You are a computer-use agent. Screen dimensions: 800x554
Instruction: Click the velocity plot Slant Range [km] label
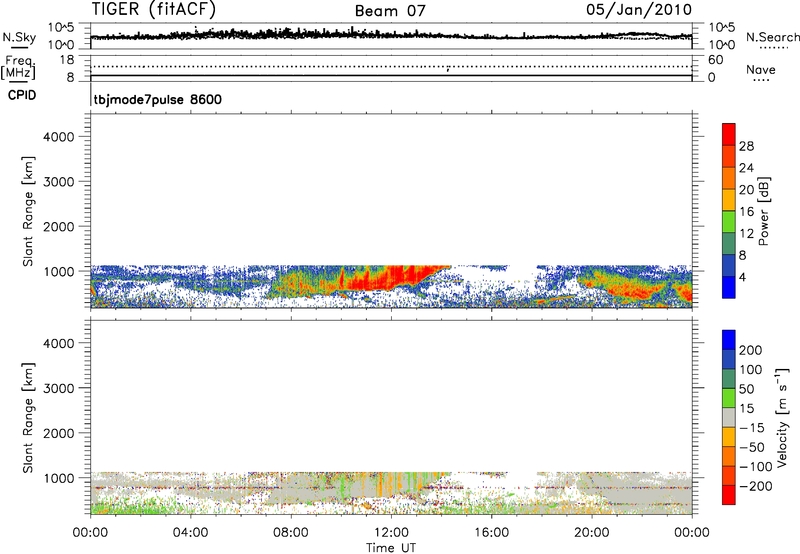tap(28, 418)
